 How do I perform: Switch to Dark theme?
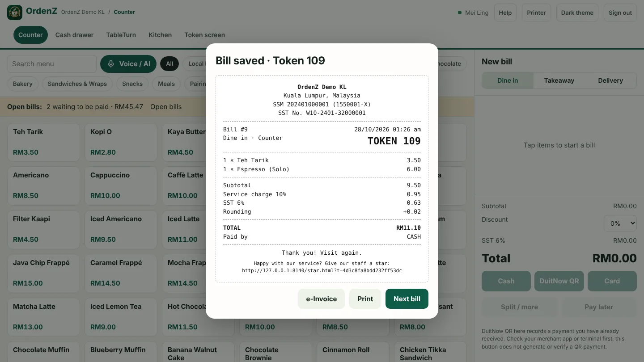577,13
